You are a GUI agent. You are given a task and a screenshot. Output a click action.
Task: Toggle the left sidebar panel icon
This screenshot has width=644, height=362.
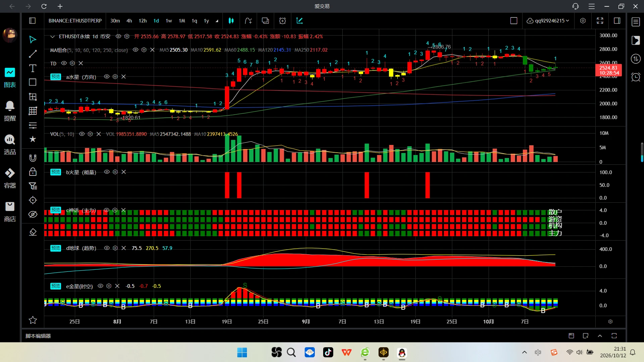(x=32, y=21)
